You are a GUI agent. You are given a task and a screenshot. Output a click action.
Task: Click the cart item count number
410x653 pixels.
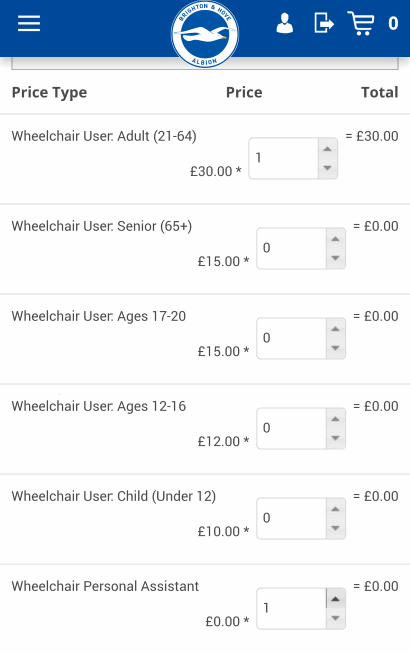point(393,23)
